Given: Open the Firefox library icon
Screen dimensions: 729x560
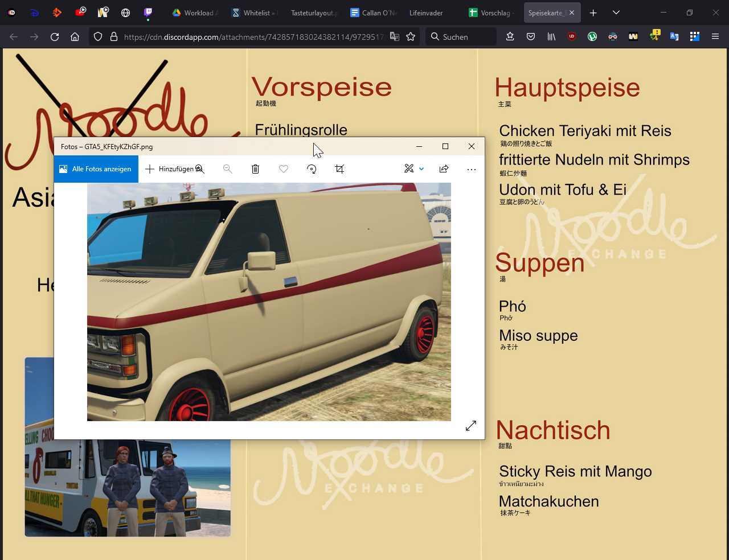Looking at the screenshot, I should (x=551, y=36).
